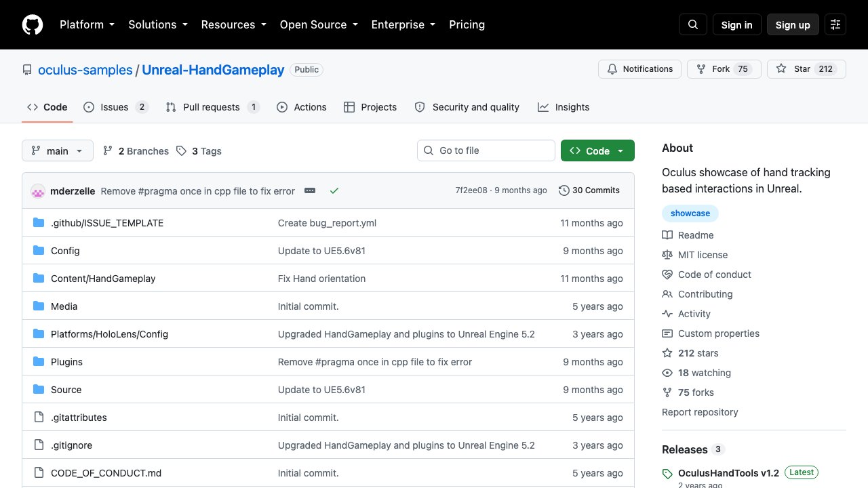The width and height of the screenshot is (868, 488).
Task: Open the Projects tab
Action: tap(370, 107)
